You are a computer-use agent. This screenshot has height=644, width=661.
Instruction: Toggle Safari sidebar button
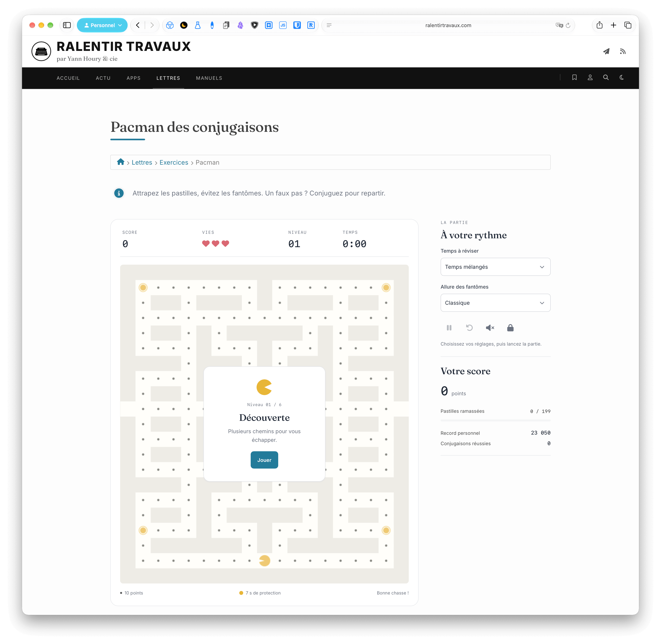pyautogui.click(x=67, y=25)
